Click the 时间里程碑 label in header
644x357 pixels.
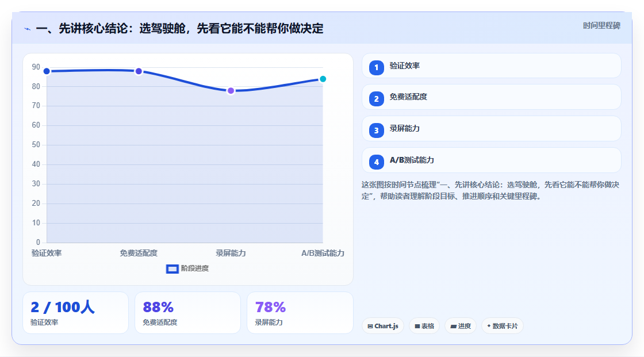pos(601,26)
